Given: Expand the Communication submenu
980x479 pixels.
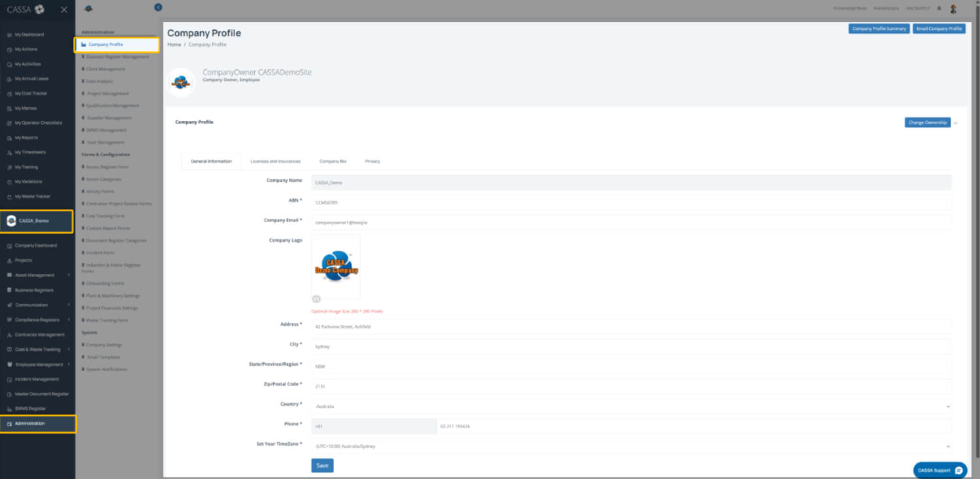Looking at the screenshot, I should (68, 305).
